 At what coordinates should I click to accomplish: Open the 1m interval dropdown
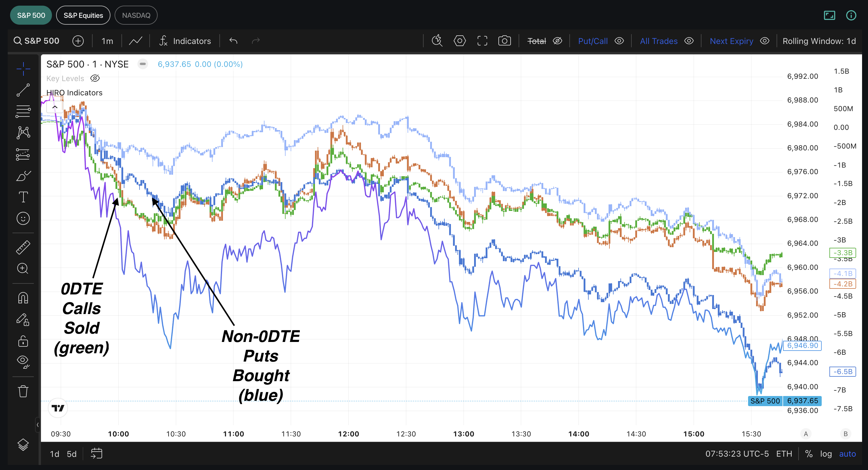click(107, 41)
